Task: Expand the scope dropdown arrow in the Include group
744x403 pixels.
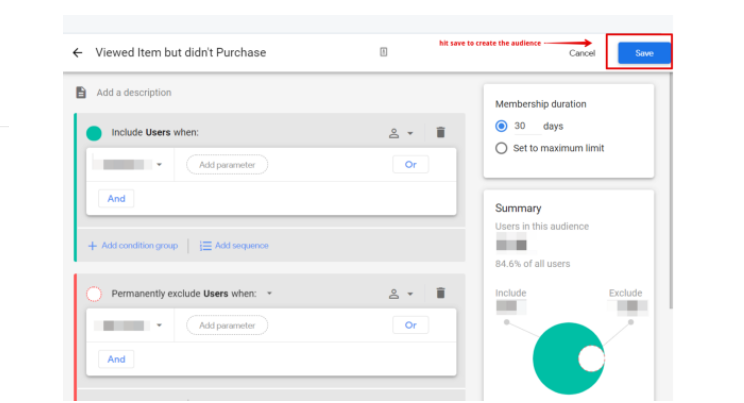Action: coord(410,133)
